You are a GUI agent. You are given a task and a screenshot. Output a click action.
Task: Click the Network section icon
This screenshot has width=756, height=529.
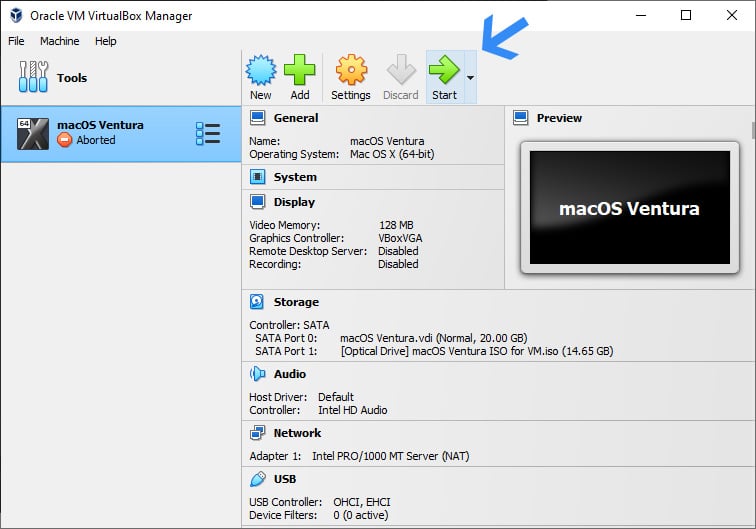pyautogui.click(x=257, y=433)
